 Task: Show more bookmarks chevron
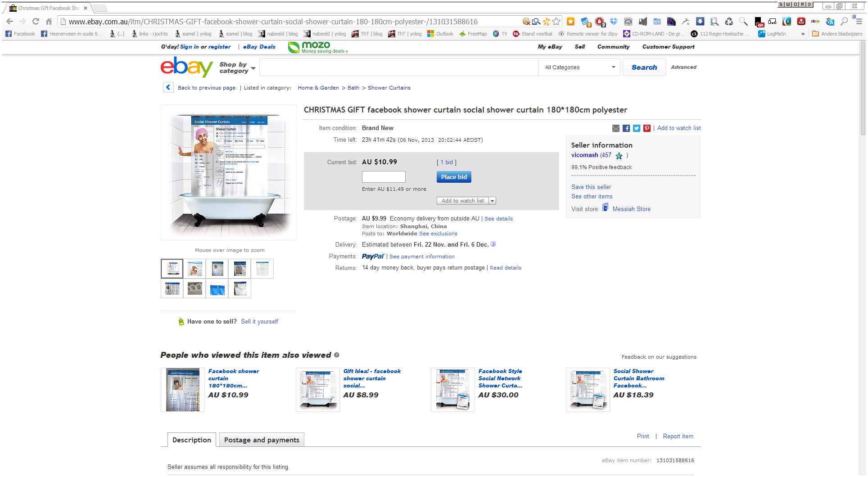pos(803,34)
